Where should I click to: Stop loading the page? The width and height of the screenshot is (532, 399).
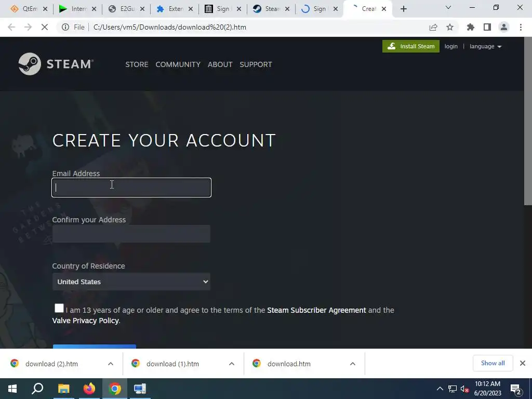pyautogui.click(x=45, y=27)
